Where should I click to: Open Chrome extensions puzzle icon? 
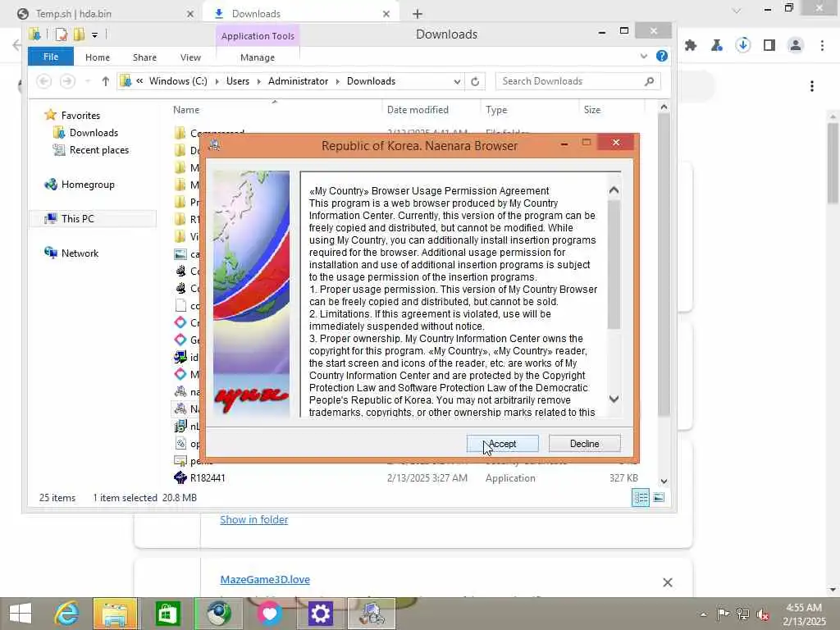click(x=691, y=46)
